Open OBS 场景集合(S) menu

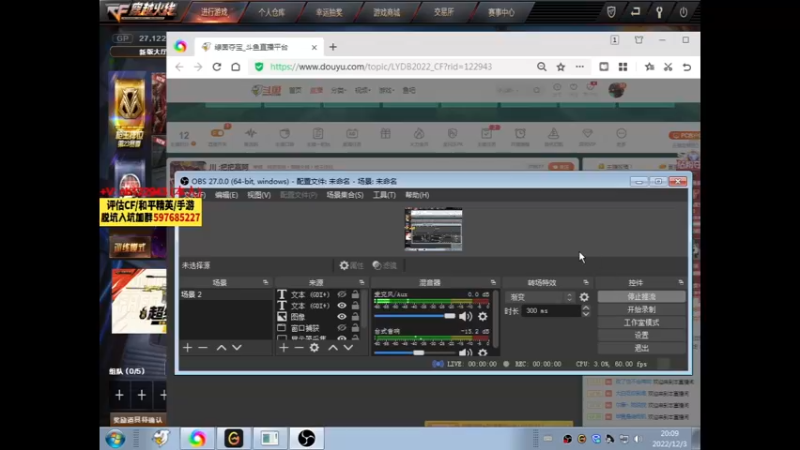pyautogui.click(x=345, y=195)
